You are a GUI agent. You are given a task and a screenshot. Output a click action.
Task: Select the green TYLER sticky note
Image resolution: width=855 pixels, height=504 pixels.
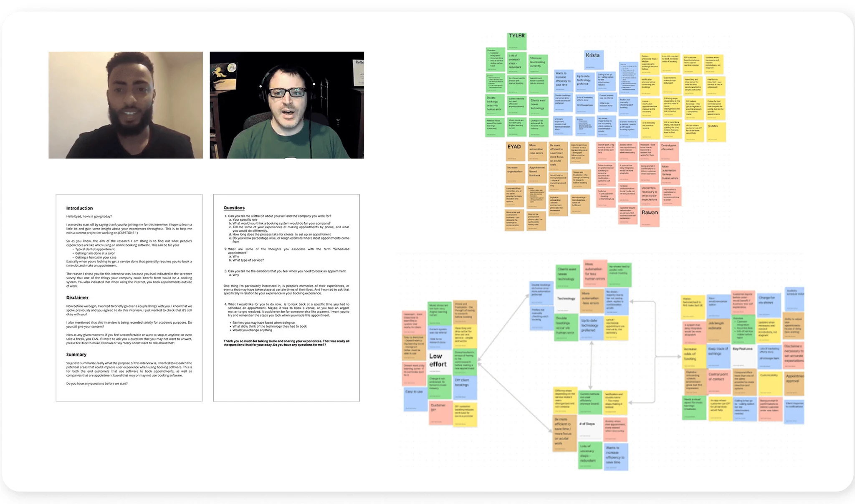tap(517, 41)
